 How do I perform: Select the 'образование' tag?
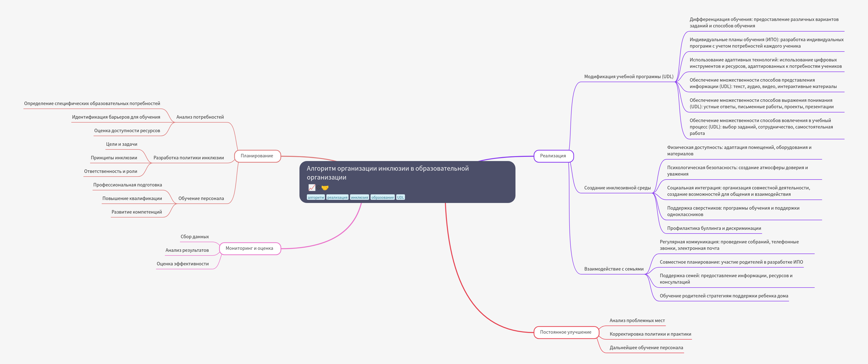pos(382,197)
